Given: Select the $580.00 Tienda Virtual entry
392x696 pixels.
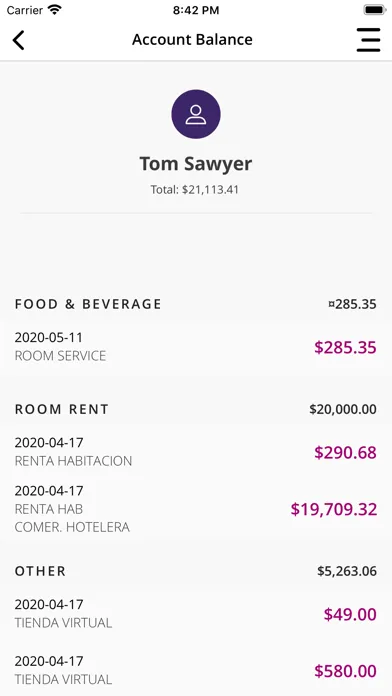Looking at the screenshot, I should (196, 670).
